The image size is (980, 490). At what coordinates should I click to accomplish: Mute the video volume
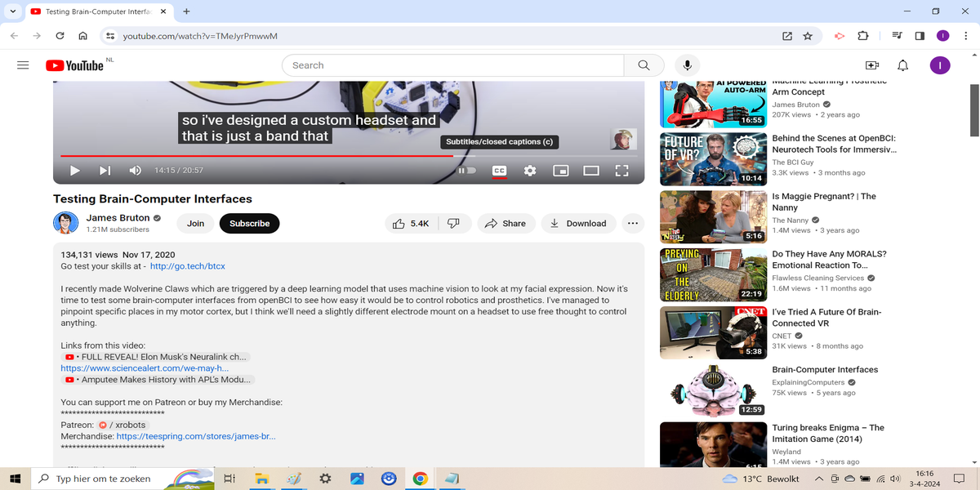pos(136,170)
